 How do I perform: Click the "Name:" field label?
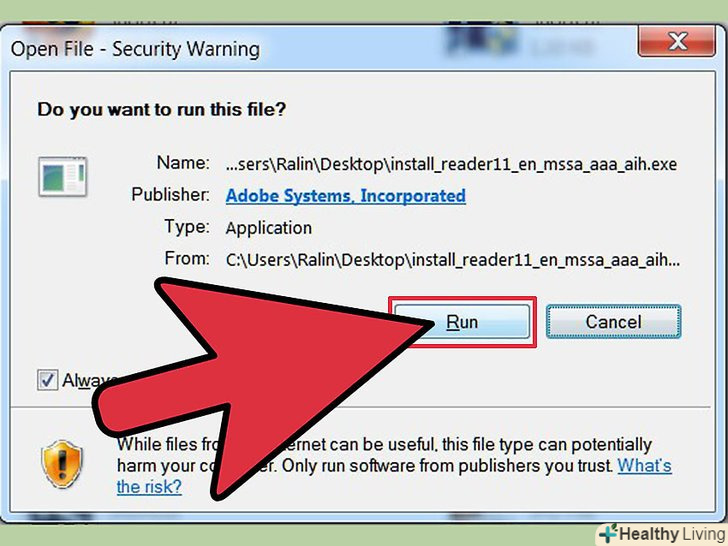[183, 162]
